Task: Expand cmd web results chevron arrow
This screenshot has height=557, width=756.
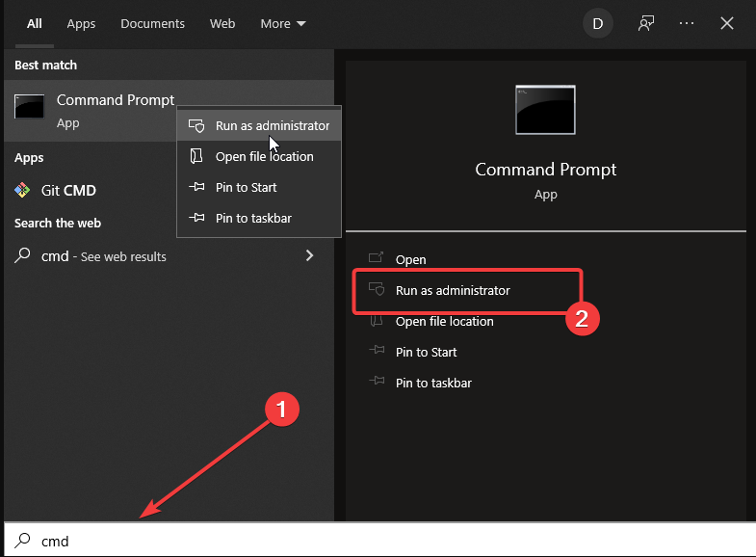Action: tap(309, 255)
